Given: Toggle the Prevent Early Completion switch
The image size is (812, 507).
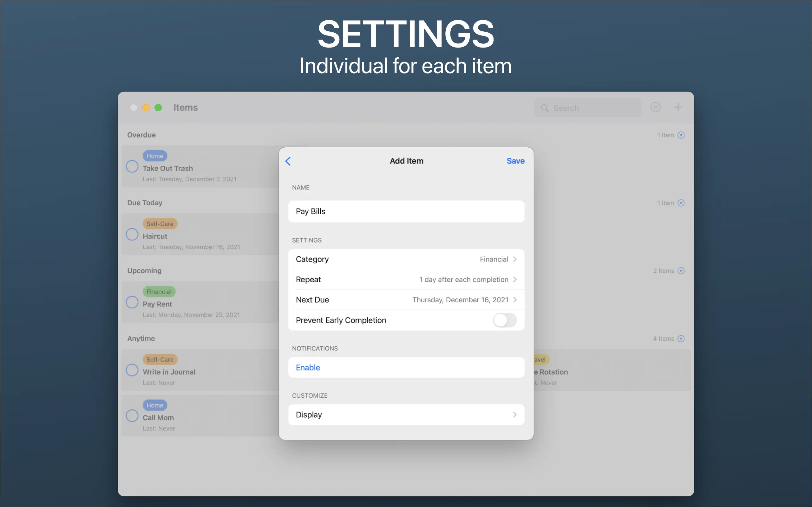Looking at the screenshot, I should coord(504,320).
